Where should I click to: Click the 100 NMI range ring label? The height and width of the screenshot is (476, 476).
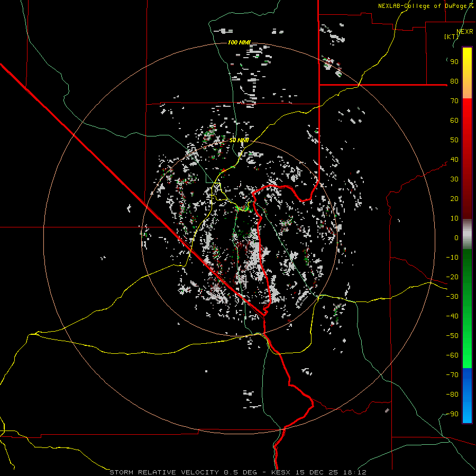[239, 42]
